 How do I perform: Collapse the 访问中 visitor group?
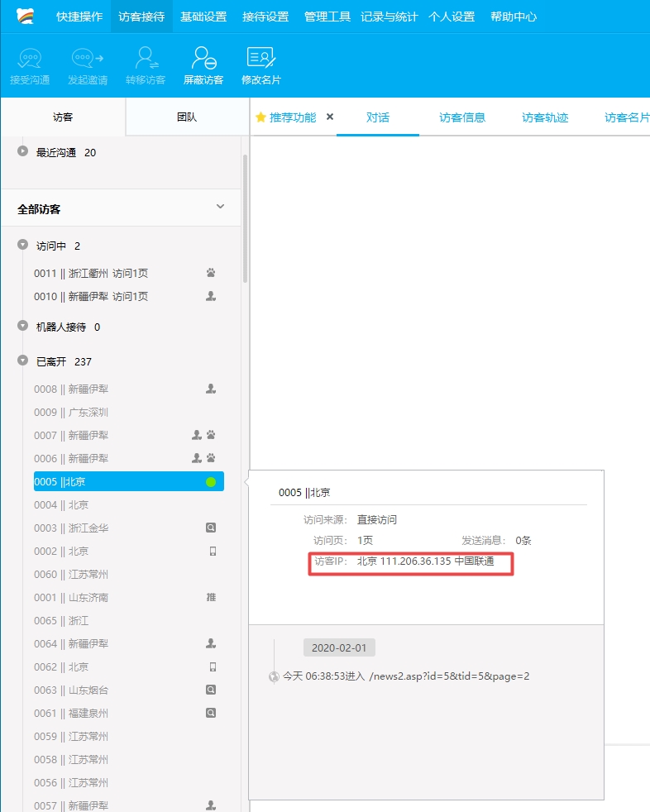point(23,245)
